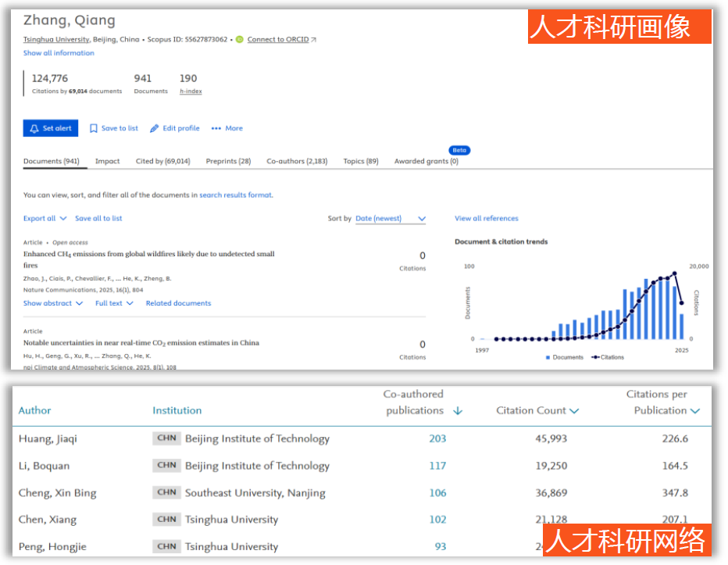Click Related documents link

[178, 303]
